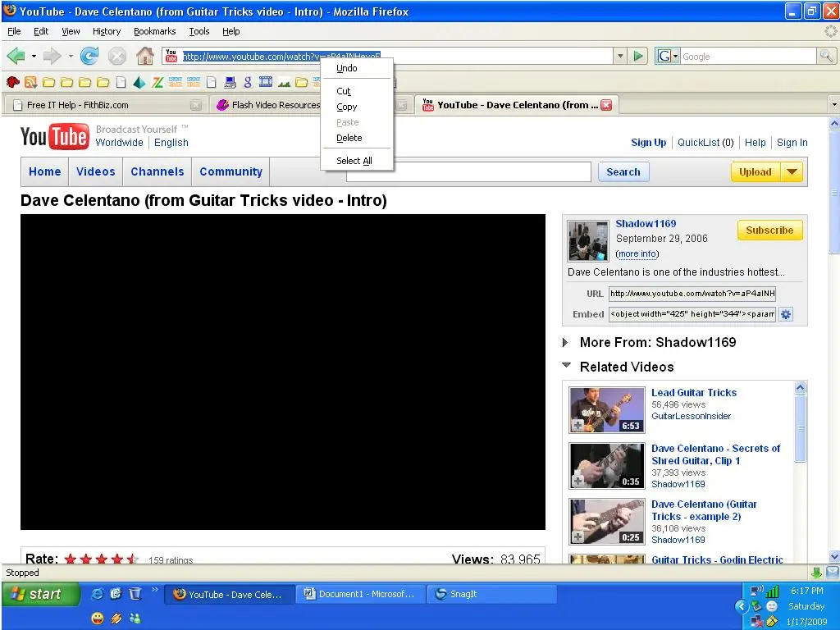Close the YouTube tab with red X
The height and width of the screenshot is (630, 840).
pyautogui.click(x=606, y=105)
